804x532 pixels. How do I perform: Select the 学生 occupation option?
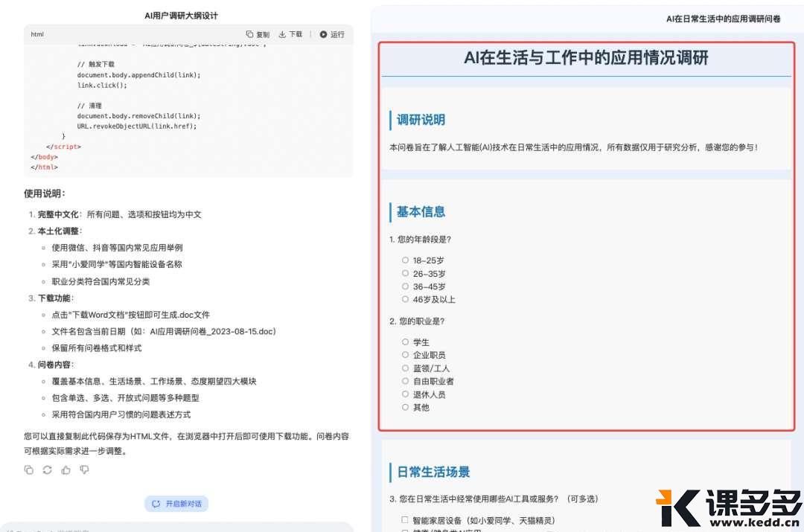tap(405, 342)
